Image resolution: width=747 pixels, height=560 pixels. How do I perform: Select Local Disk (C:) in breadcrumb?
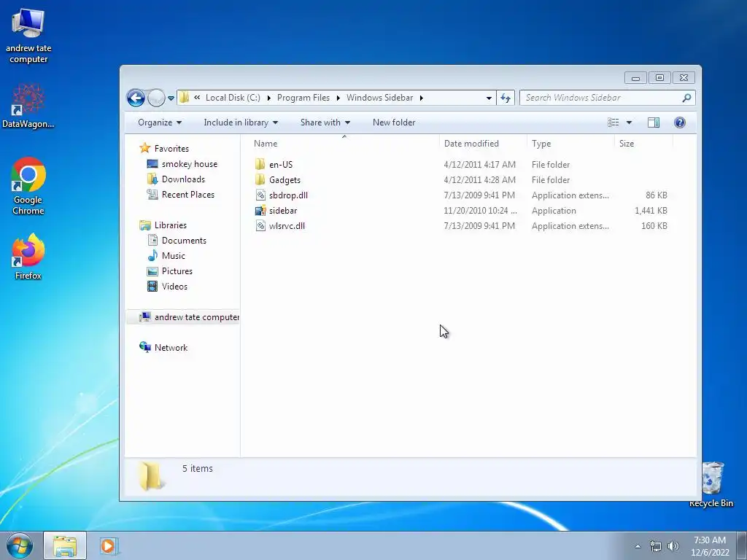(233, 98)
